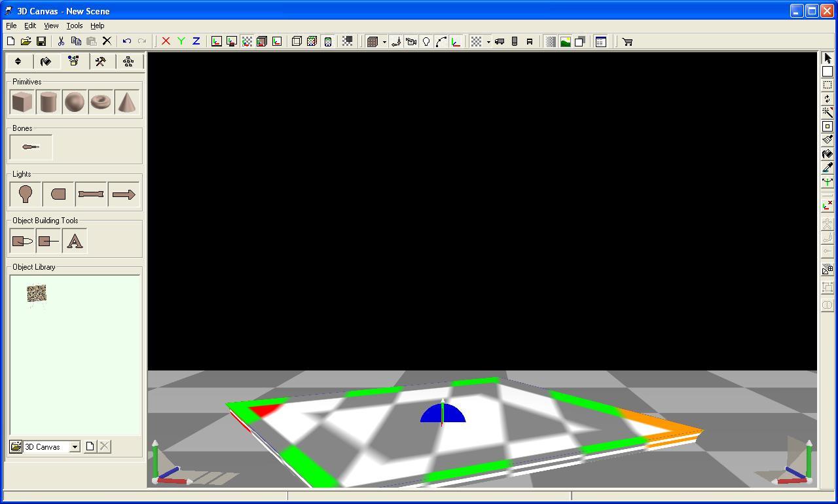Screen dimensions: 838x504
Task: Click the blue half-dome object in the viewport
Action: coord(443,413)
